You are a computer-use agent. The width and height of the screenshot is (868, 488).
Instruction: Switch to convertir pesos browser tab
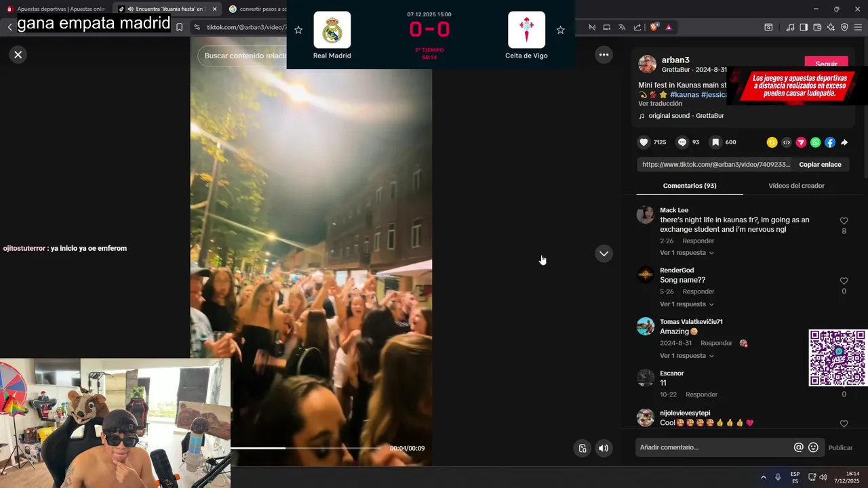click(x=258, y=9)
